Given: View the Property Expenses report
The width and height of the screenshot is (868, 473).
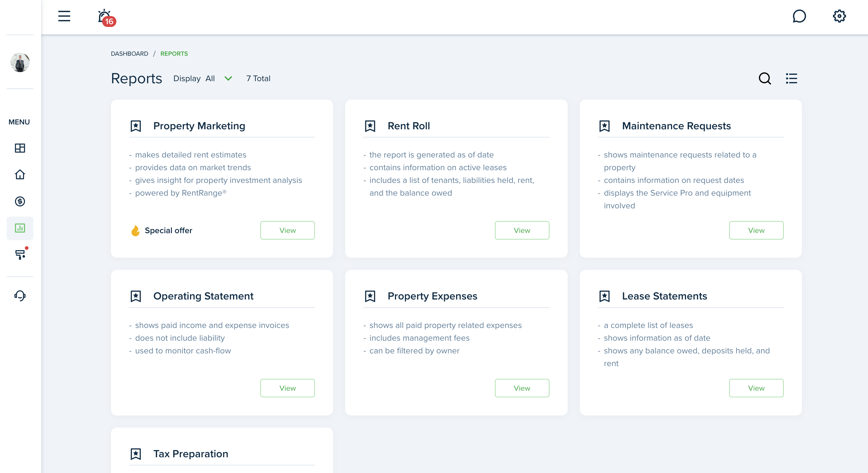Looking at the screenshot, I should [x=522, y=388].
